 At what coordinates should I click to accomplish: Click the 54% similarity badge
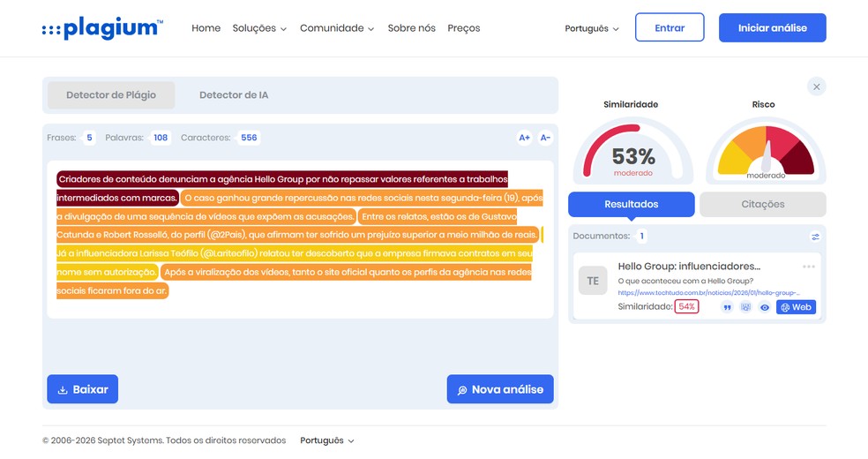point(686,307)
